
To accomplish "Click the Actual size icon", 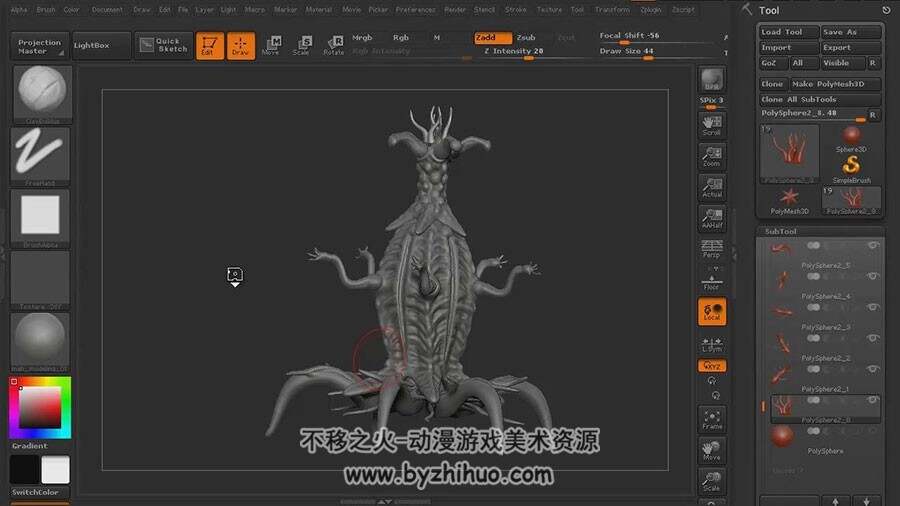I will (712, 187).
